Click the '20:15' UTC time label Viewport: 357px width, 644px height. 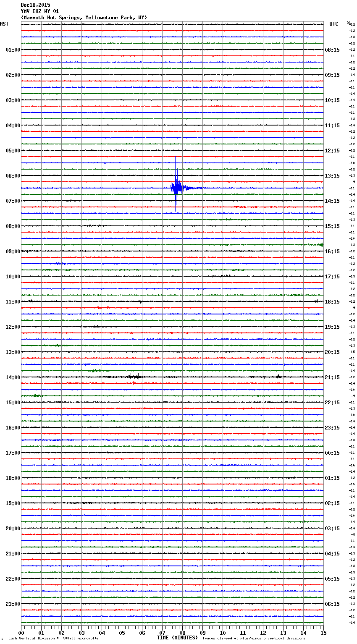[x=332, y=352]
